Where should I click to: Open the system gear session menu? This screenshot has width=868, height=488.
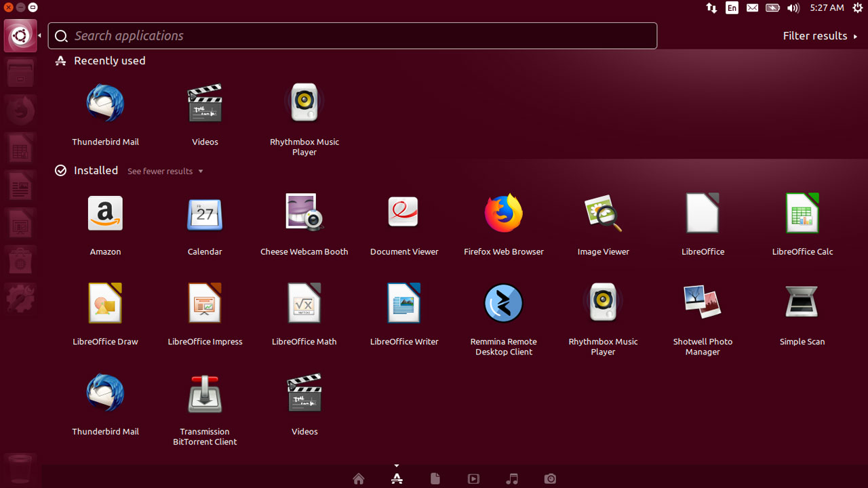click(x=857, y=8)
